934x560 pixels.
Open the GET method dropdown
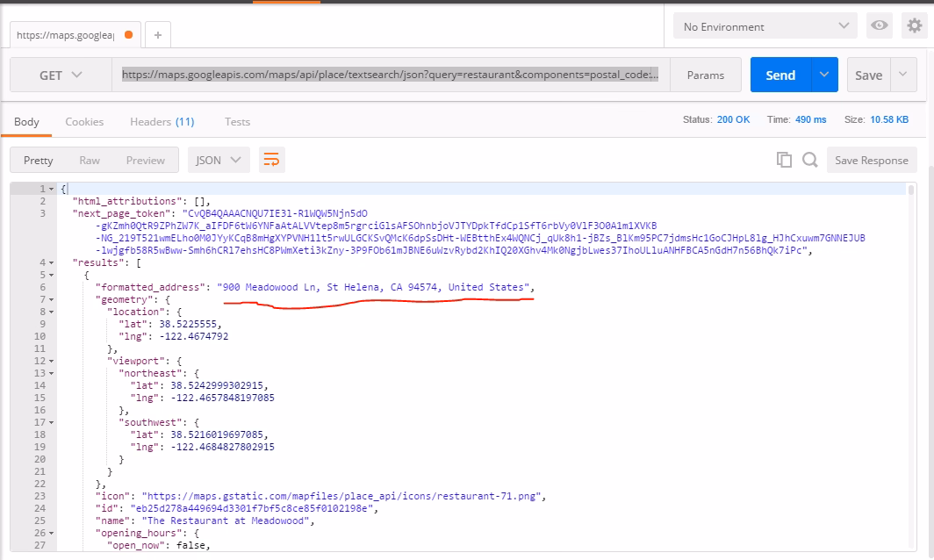61,75
